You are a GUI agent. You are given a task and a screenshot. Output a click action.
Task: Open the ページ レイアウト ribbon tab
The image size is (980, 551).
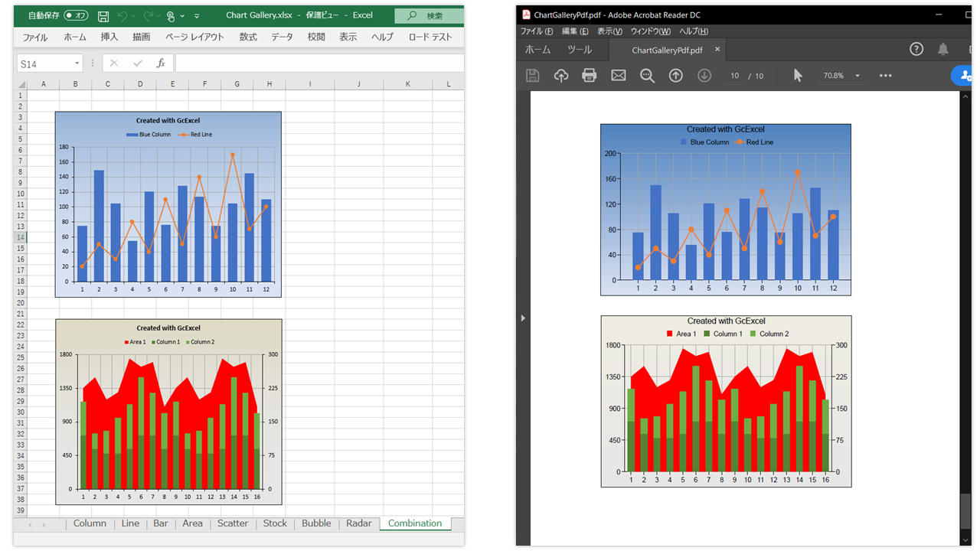tap(194, 37)
